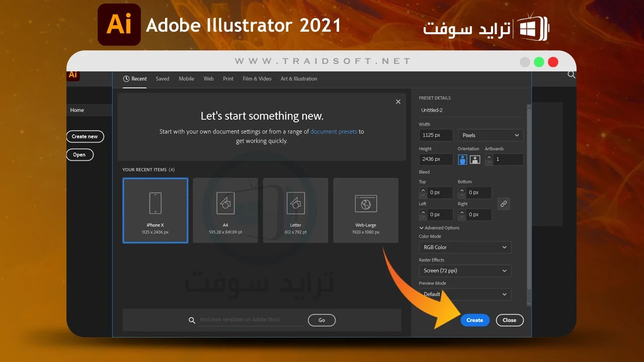644x362 pixels.
Task: Switch to the Mobile tab
Action: [x=187, y=79]
